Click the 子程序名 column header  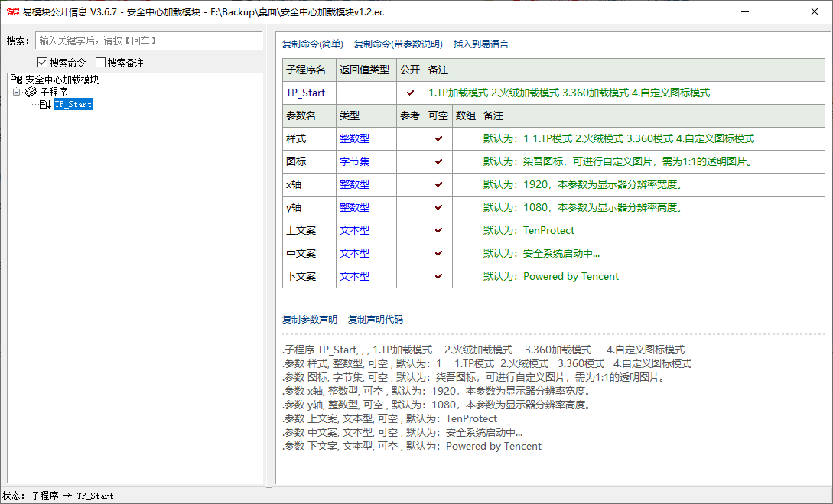(x=309, y=70)
